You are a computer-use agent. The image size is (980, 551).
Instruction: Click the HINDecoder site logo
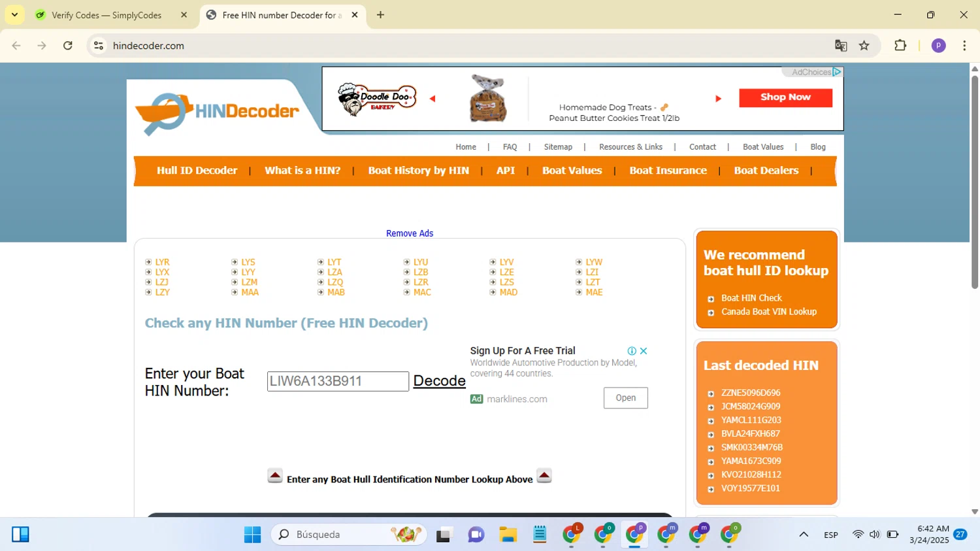click(x=217, y=112)
